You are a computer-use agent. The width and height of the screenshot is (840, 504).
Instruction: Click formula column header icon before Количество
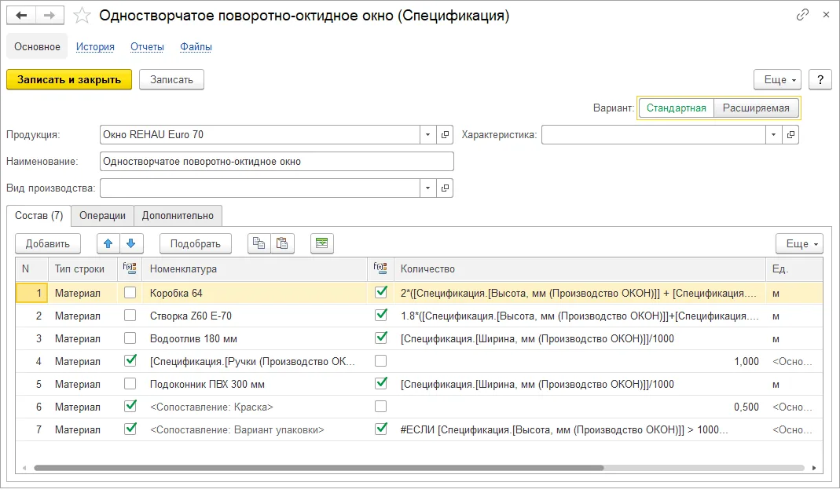tap(380, 268)
